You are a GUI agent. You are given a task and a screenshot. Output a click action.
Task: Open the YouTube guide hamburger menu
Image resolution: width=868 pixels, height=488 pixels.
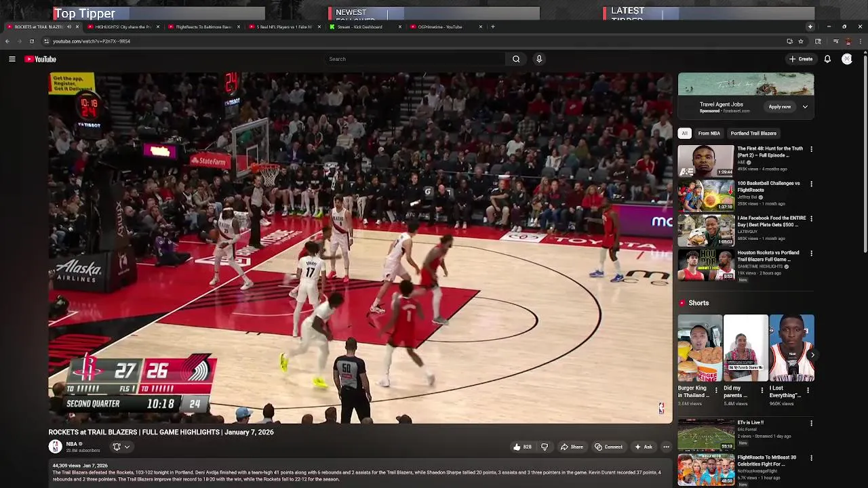tap(12, 59)
